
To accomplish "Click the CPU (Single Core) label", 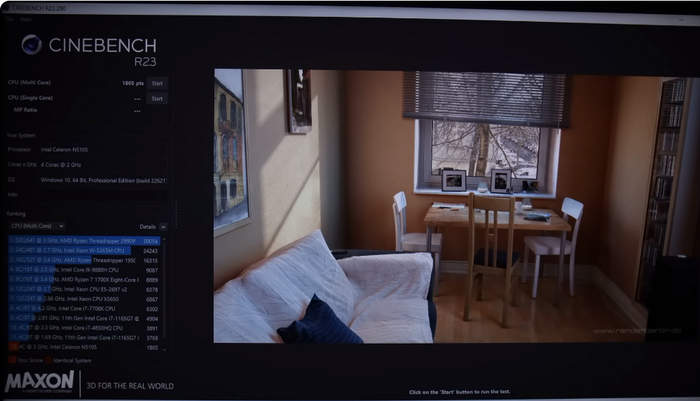I will click(30, 98).
